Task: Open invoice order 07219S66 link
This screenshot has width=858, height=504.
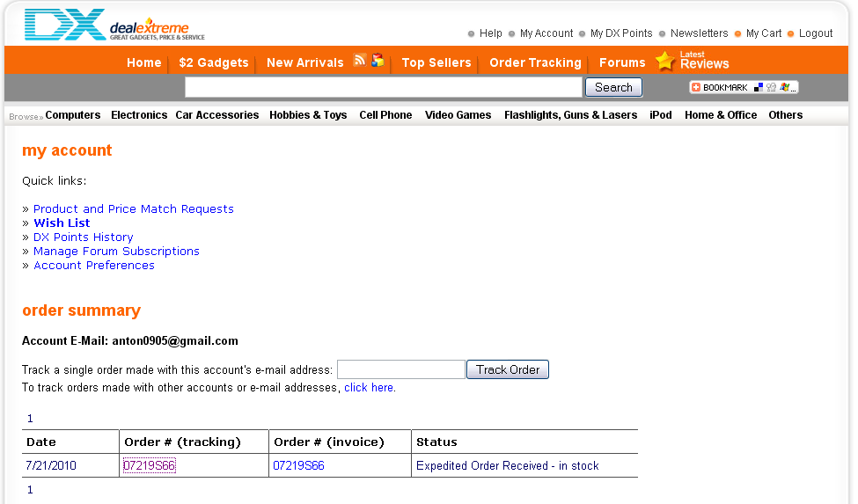Action: pos(299,465)
